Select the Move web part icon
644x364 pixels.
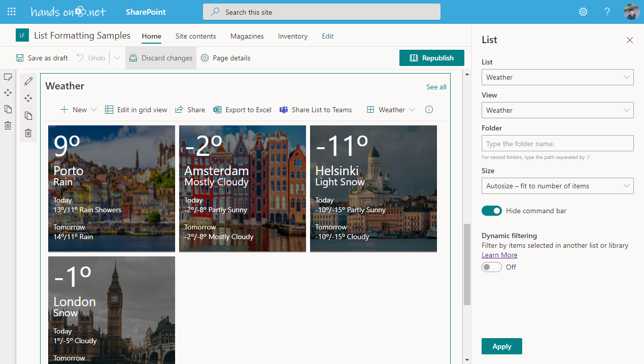[28, 98]
